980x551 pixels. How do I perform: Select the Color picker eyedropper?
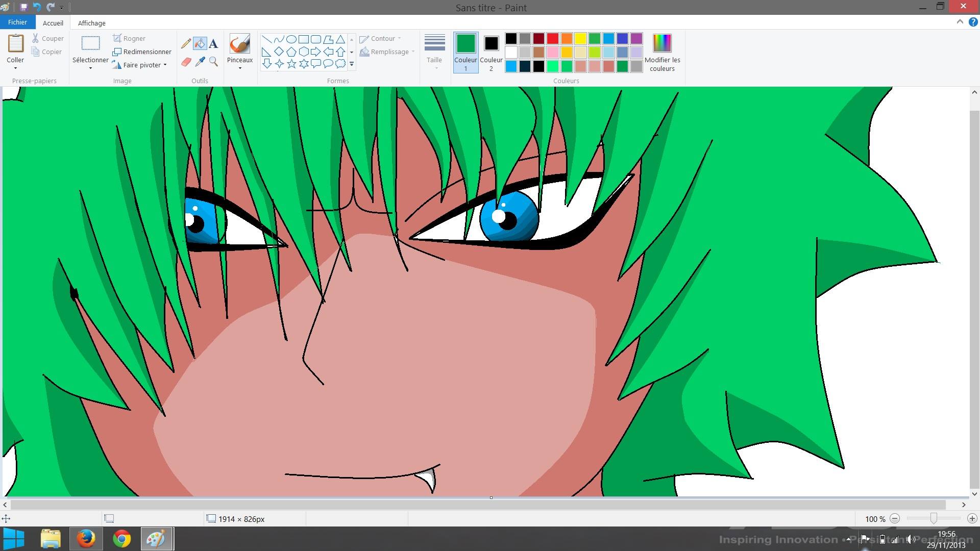200,62
